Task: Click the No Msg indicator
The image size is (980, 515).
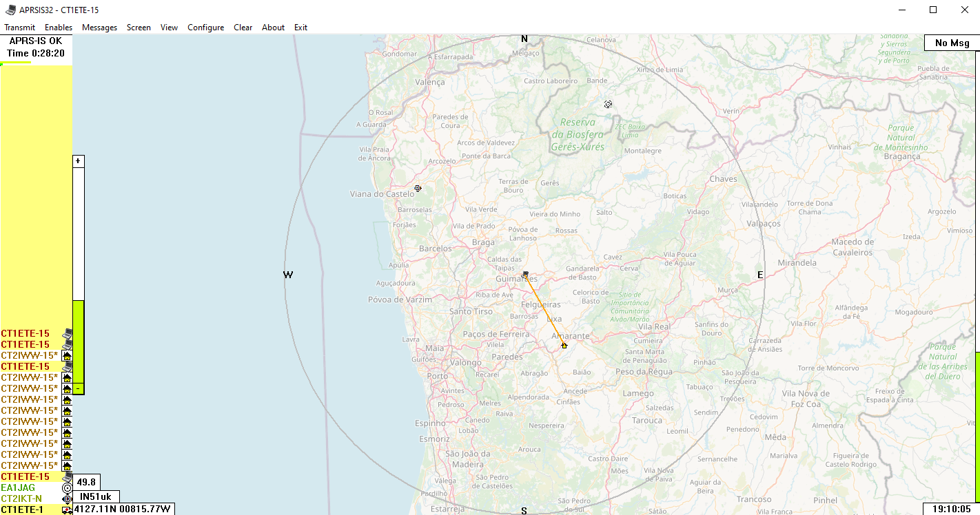Action: (x=952, y=43)
